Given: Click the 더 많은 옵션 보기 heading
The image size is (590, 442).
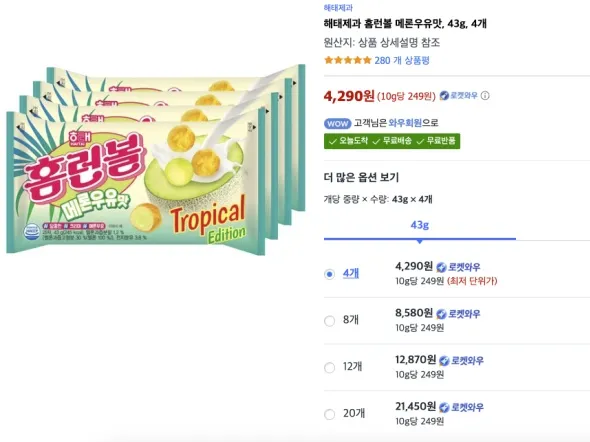Looking at the screenshot, I should [361, 177].
